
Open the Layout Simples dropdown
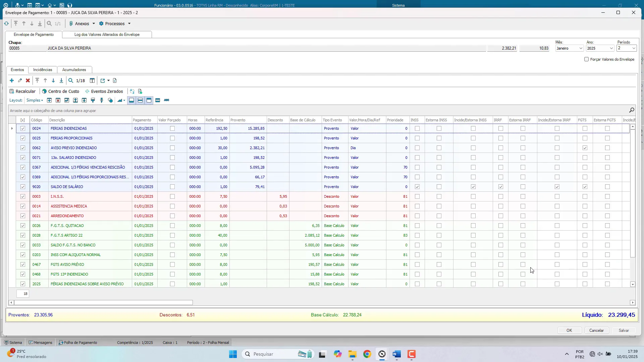click(x=35, y=100)
